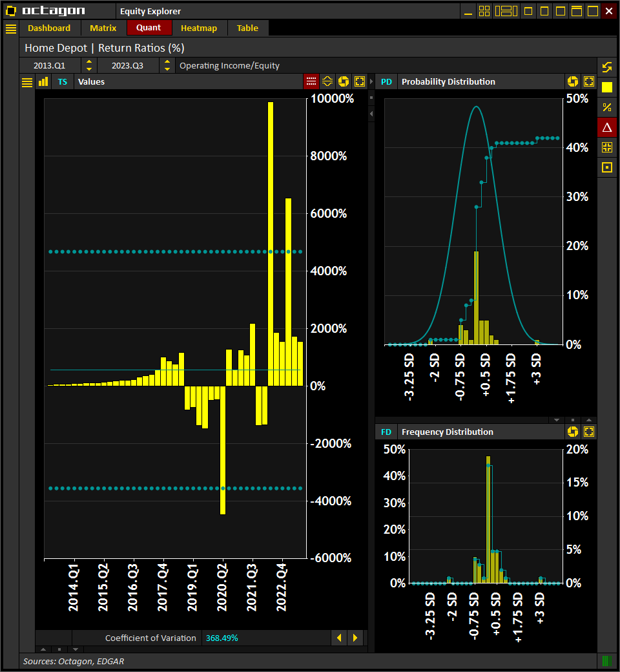620x672 pixels.
Task: Click the Sources: Octagon, EDGAR text
Action: pos(74,661)
